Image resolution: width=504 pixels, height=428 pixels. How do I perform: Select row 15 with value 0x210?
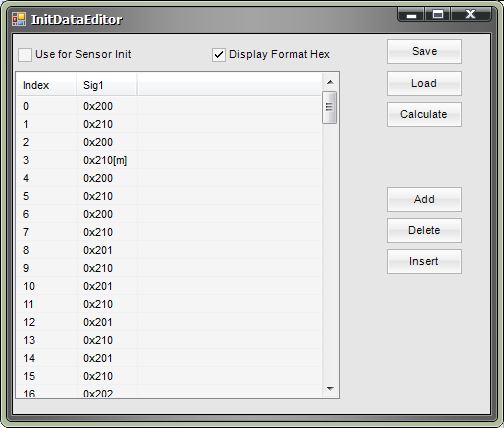[x=169, y=376]
